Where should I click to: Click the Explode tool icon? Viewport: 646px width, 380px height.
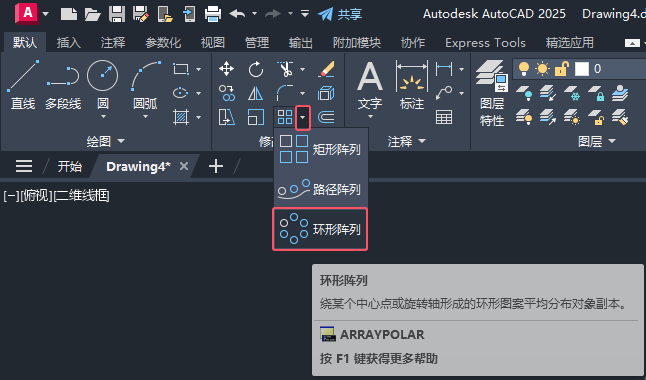(x=326, y=93)
